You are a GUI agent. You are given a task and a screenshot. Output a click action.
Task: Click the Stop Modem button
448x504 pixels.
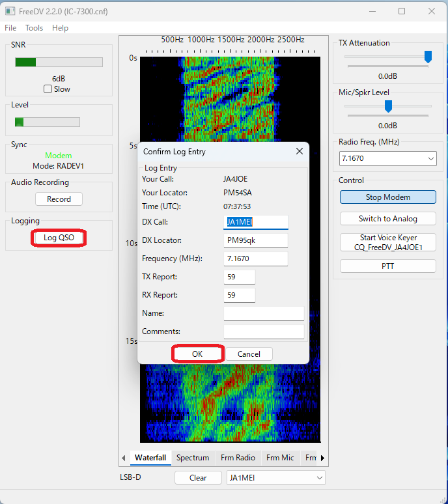(388, 197)
